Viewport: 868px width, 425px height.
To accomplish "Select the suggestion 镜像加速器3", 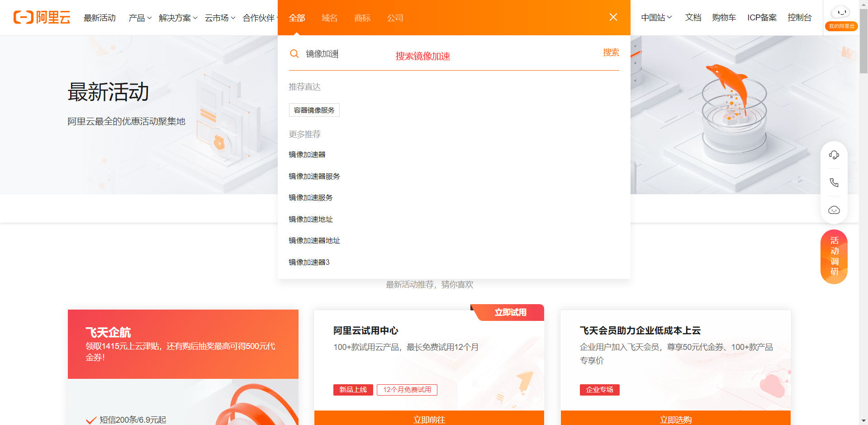I will (x=309, y=262).
